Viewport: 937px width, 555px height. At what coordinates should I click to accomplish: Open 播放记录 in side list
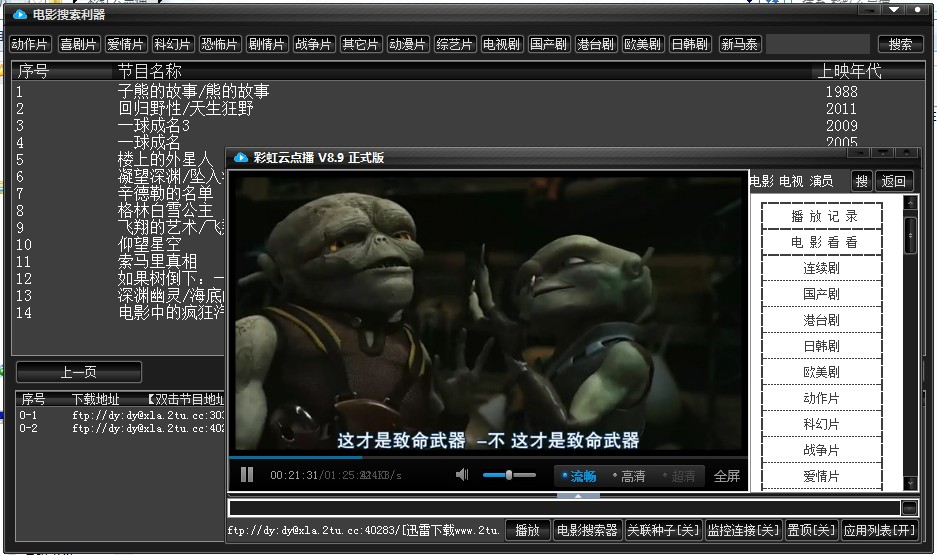pyautogui.click(x=822, y=216)
